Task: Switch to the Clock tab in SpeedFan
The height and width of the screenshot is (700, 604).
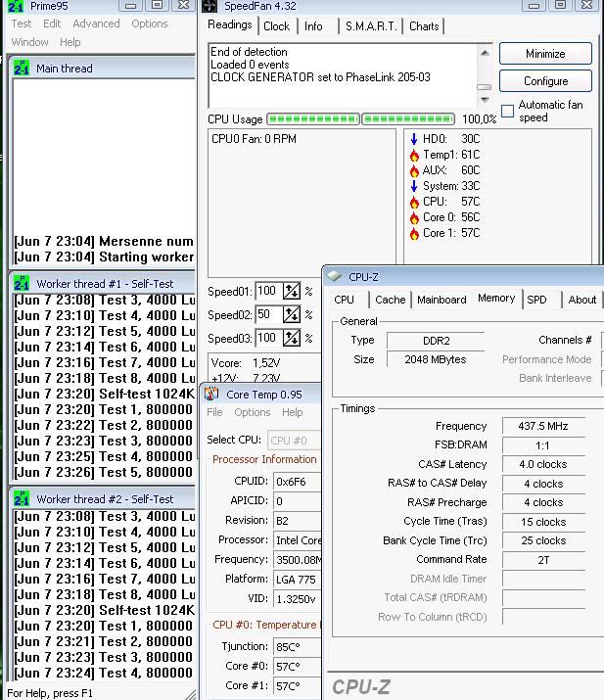Action: (277, 26)
